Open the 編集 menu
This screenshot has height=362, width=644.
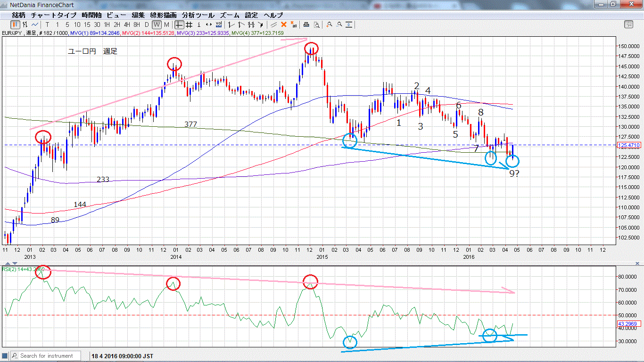139,15
